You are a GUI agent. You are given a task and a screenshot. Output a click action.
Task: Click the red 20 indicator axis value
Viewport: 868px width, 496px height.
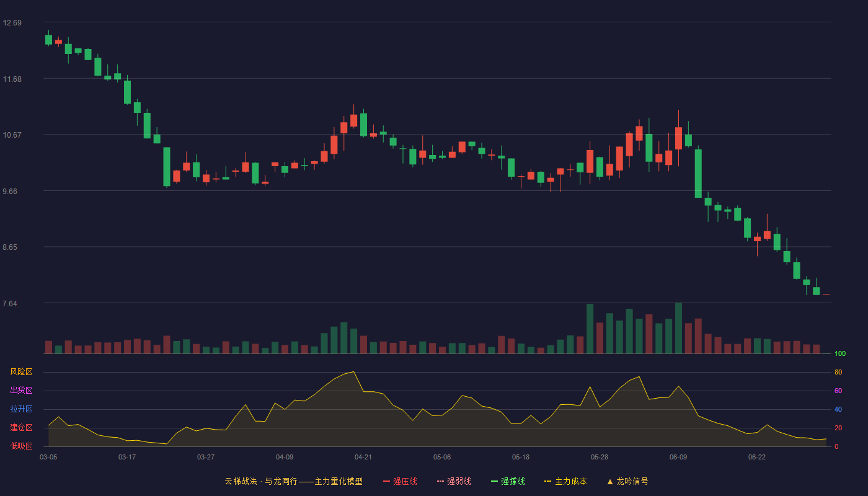pos(838,428)
